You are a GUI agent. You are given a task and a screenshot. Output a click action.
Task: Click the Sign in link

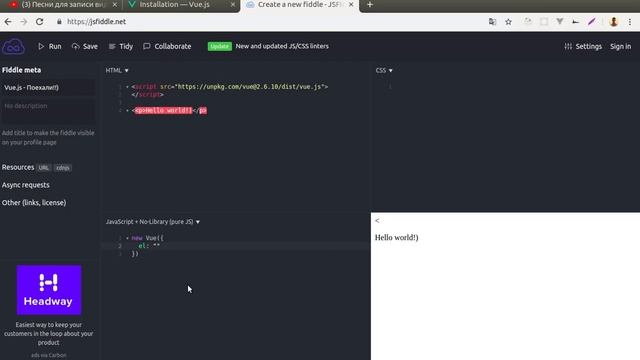point(620,47)
